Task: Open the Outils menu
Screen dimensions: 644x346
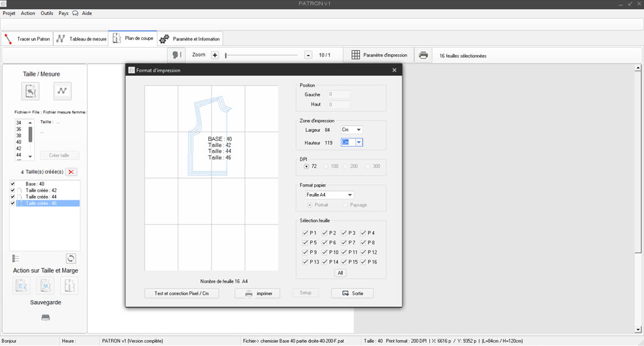Action: (47, 13)
